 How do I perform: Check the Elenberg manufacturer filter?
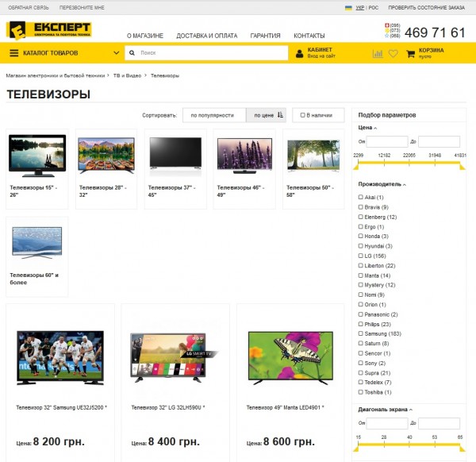[361, 217]
